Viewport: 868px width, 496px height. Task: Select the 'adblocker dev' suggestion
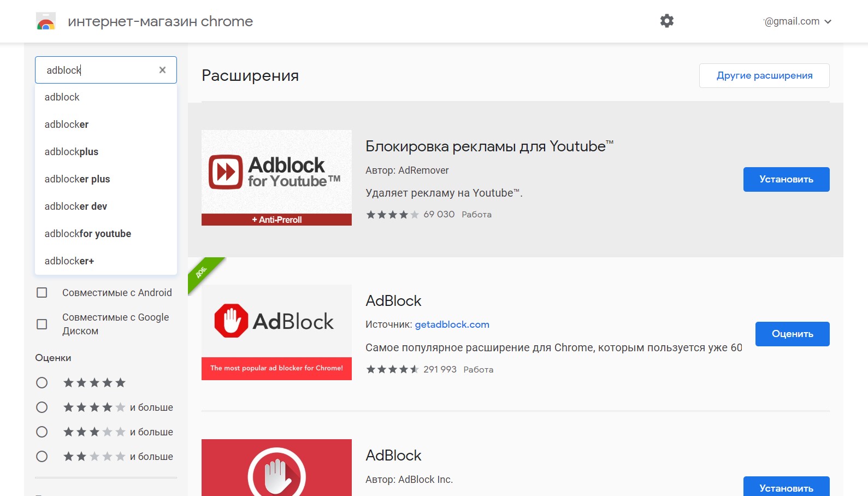pyautogui.click(x=106, y=206)
